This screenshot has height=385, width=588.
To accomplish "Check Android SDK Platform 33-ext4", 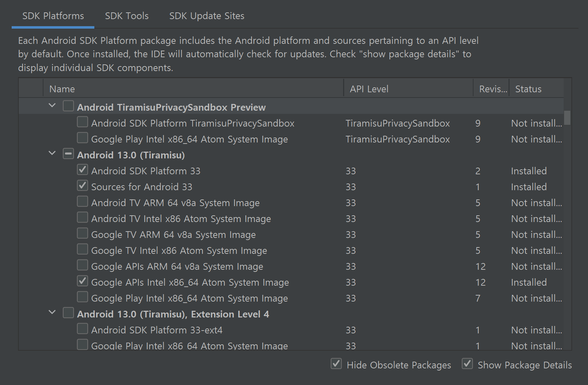I will [83, 329].
